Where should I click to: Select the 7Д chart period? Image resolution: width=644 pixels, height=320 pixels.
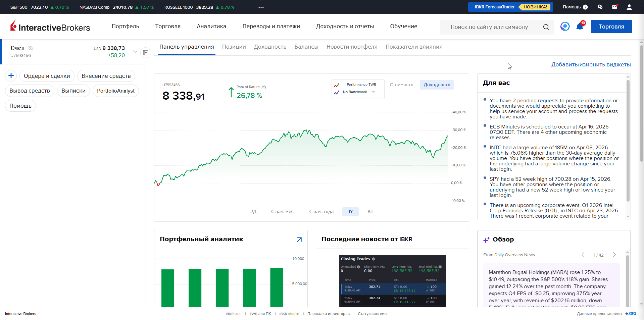pos(254,212)
